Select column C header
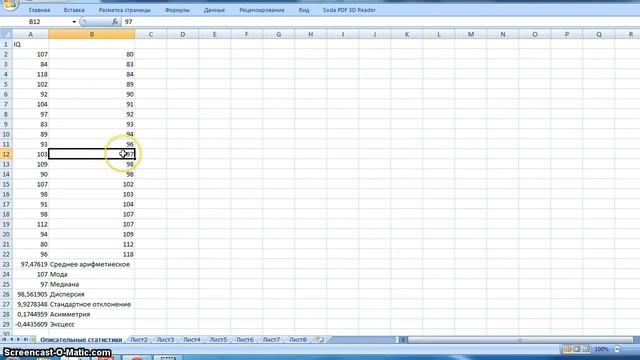The image size is (640, 360). [151, 35]
